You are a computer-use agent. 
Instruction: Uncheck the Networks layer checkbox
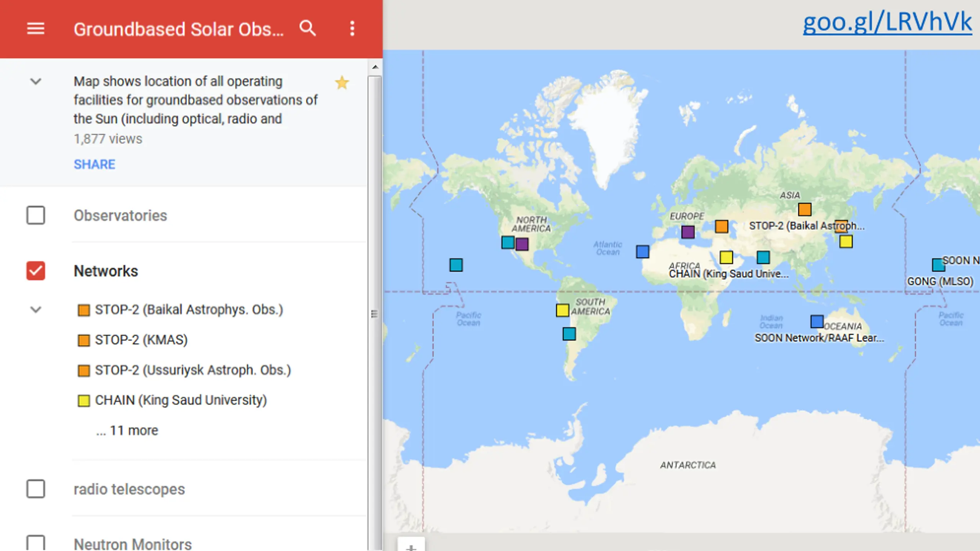[x=36, y=271]
